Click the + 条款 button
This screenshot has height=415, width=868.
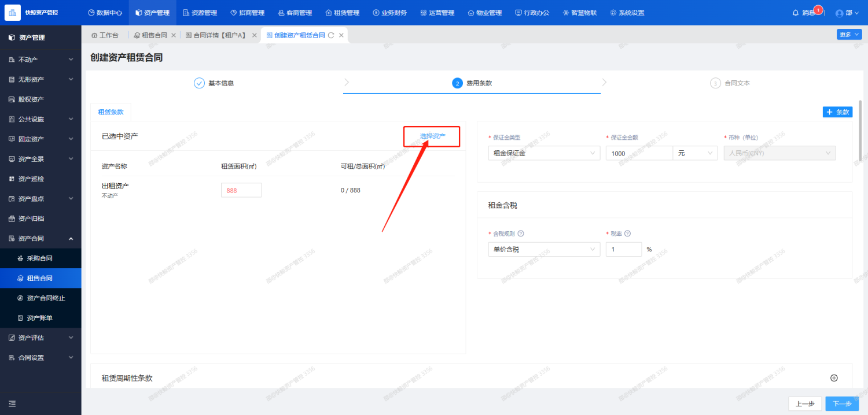coord(837,112)
